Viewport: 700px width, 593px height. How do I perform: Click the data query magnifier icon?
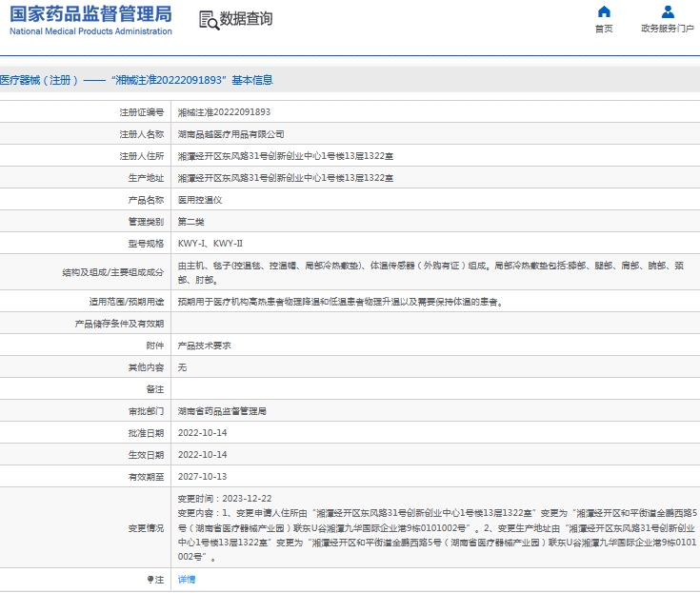209,21
